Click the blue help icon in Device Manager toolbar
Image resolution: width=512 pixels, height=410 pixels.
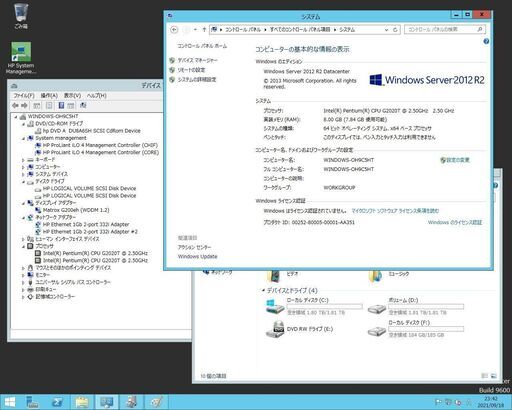(61, 106)
